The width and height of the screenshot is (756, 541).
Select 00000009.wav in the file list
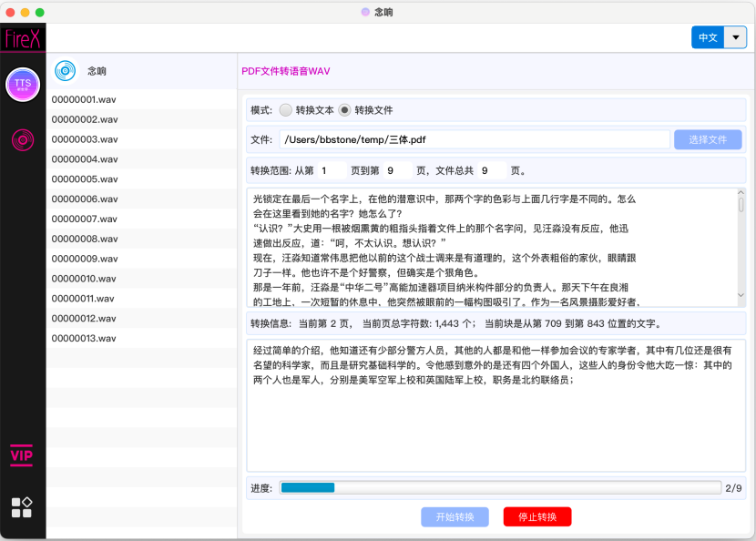coord(142,259)
